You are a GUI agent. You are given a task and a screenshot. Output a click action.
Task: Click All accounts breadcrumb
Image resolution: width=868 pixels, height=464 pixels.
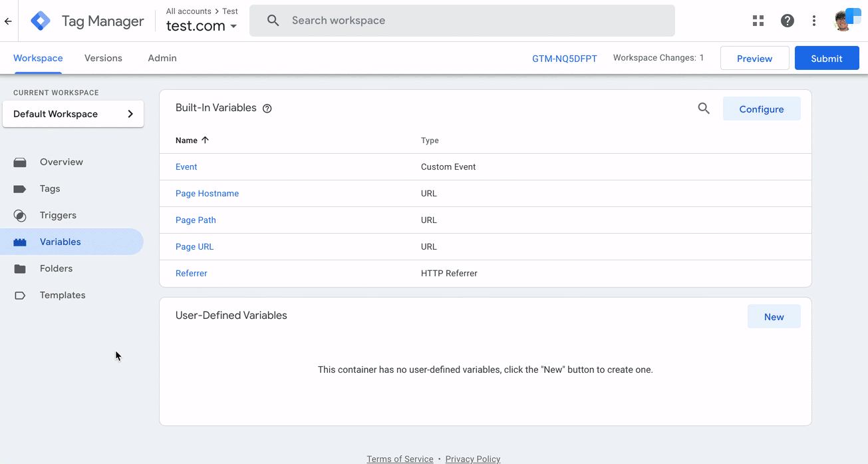click(x=188, y=11)
